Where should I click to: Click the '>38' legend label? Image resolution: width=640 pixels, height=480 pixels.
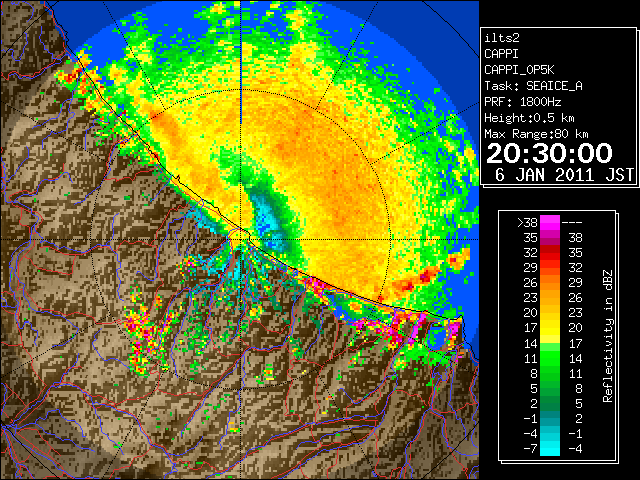point(527,222)
